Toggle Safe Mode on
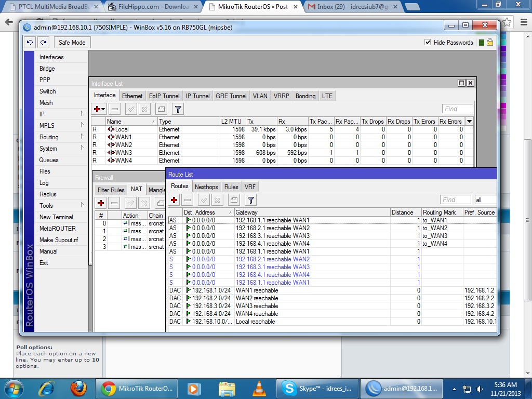The width and height of the screenshot is (532, 399). click(x=72, y=43)
